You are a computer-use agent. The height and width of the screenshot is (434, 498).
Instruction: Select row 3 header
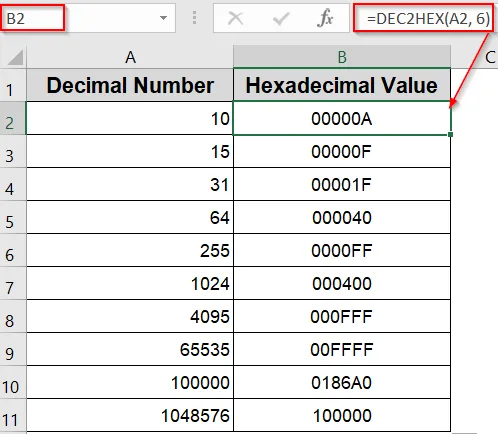(x=13, y=151)
